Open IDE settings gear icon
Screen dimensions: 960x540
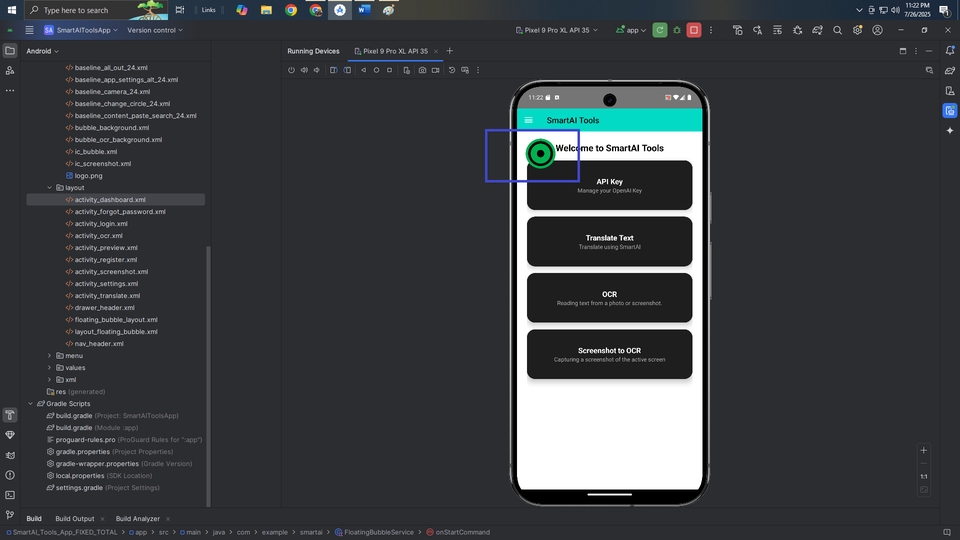click(857, 30)
